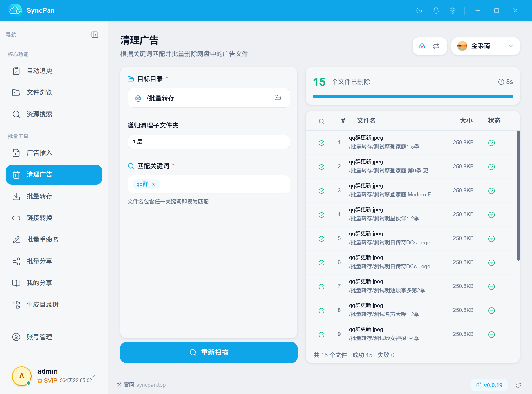Click the v0.0.19 version badge
Screen dimensions: 532x394
(489, 385)
